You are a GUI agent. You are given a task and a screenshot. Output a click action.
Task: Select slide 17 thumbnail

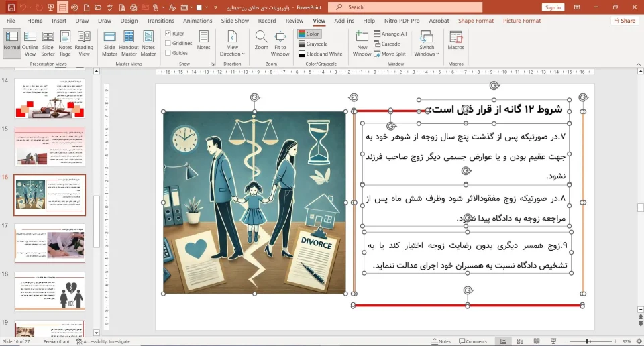point(50,243)
